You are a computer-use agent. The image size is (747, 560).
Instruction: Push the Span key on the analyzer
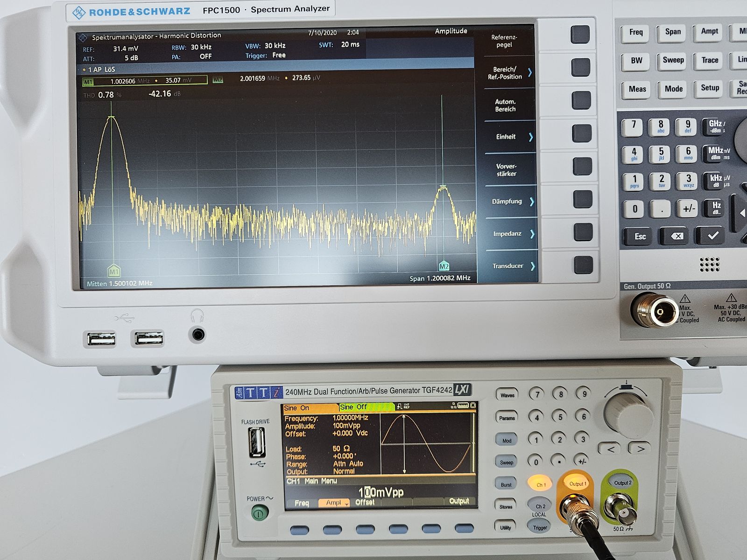coord(673,32)
